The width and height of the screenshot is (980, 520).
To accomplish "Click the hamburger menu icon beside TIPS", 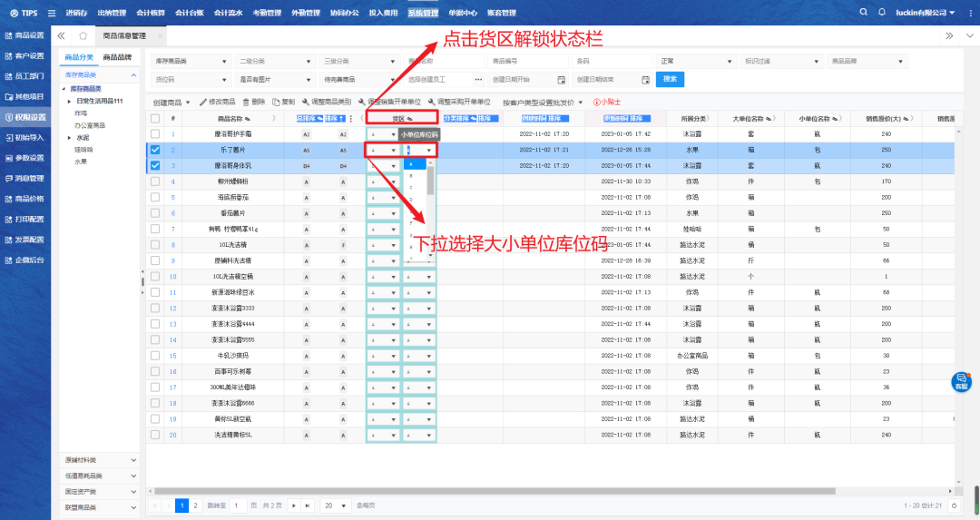I will (51, 13).
